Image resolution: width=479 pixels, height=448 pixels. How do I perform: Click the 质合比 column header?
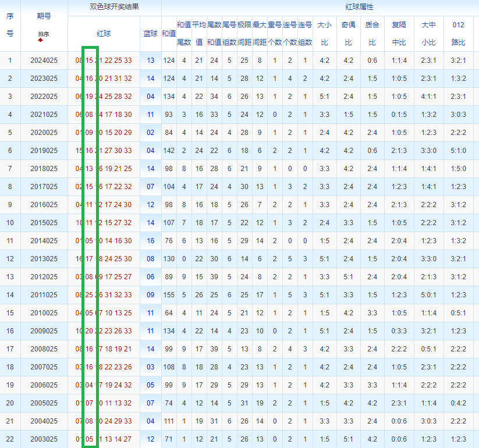(x=371, y=34)
